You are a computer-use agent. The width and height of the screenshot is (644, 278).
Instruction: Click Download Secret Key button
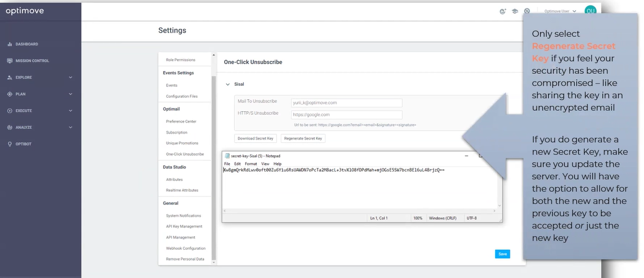(x=255, y=138)
